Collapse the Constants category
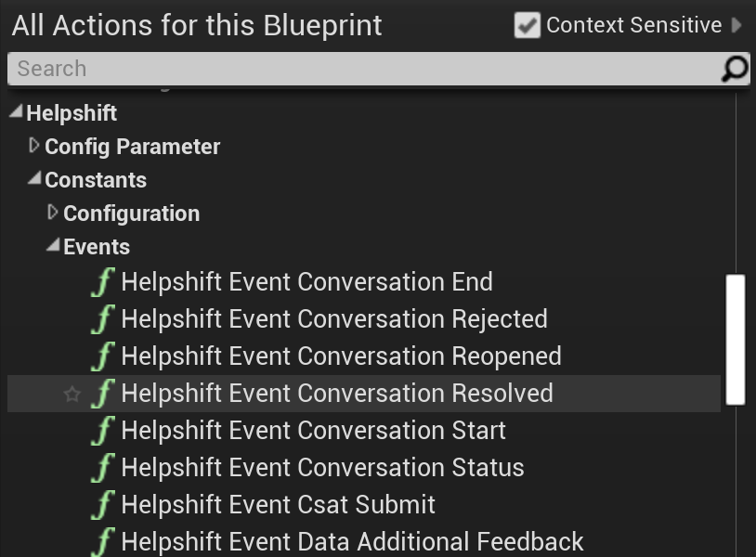 tap(34, 179)
